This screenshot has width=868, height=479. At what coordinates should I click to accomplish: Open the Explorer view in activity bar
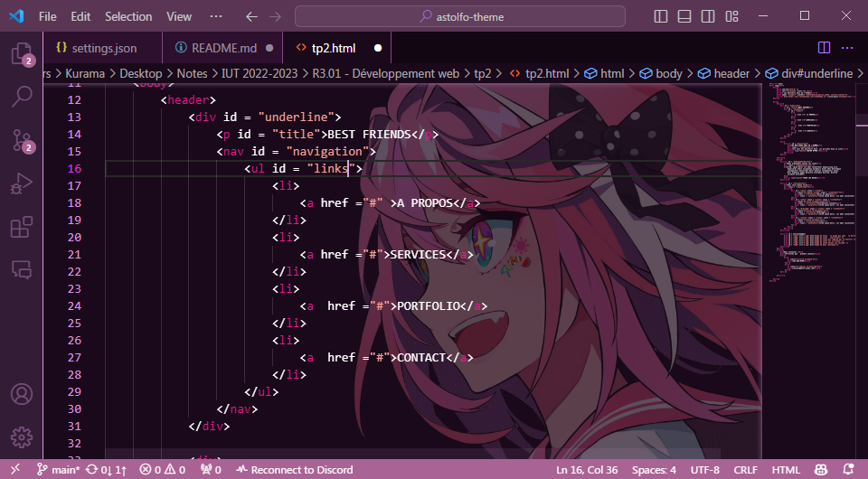[x=22, y=54]
